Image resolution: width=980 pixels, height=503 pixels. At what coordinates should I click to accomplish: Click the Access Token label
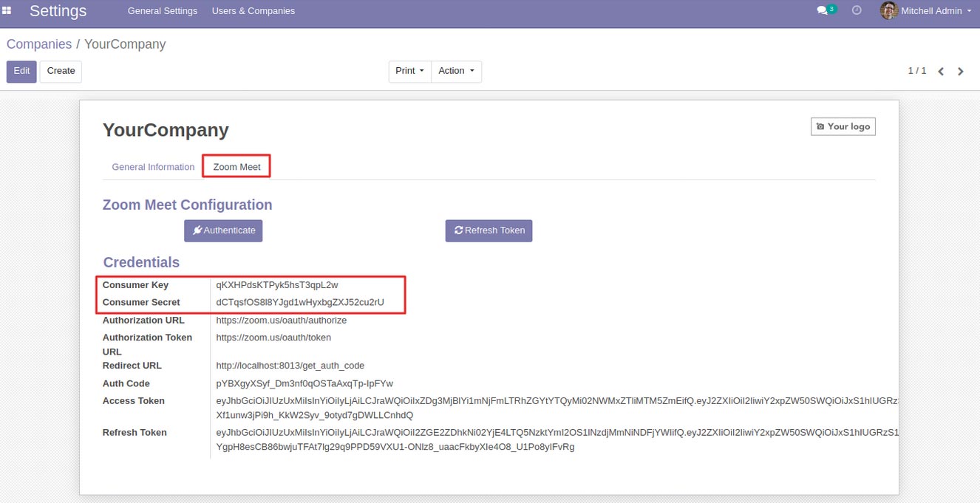click(x=134, y=401)
